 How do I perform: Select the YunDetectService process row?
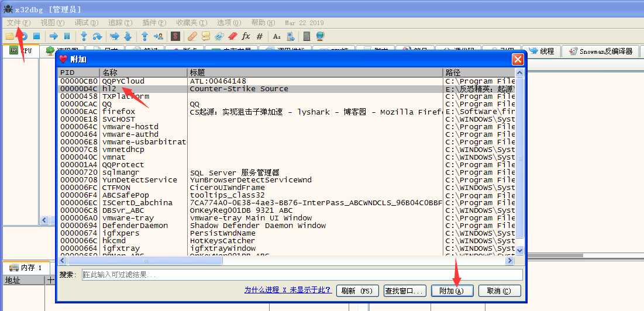pos(286,180)
